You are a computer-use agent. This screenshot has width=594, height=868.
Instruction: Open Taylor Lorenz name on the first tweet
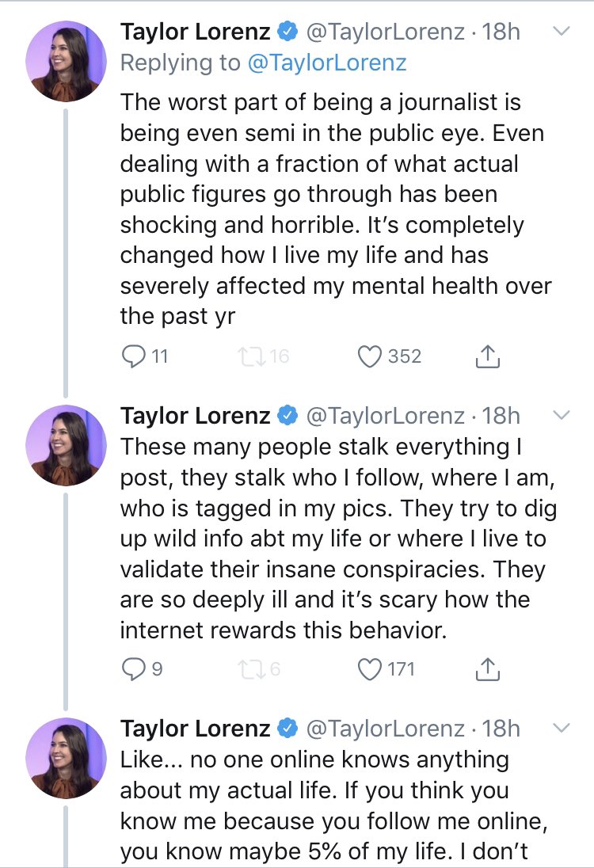(x=195, y=32)
